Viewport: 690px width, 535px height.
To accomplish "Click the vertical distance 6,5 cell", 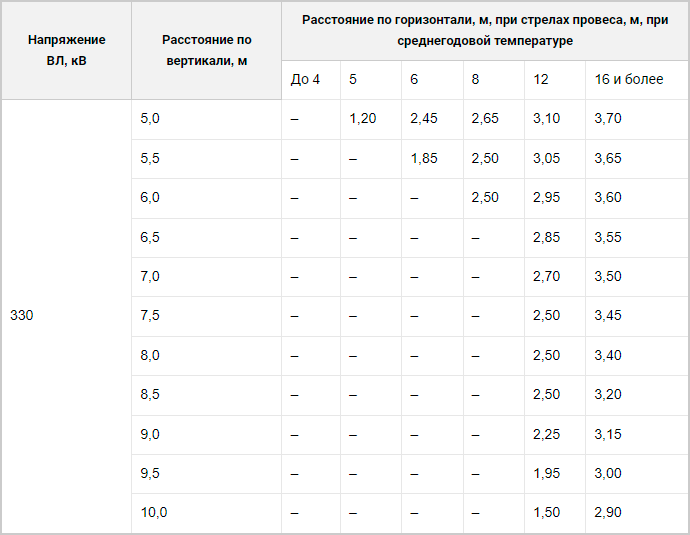I will 206,238.
